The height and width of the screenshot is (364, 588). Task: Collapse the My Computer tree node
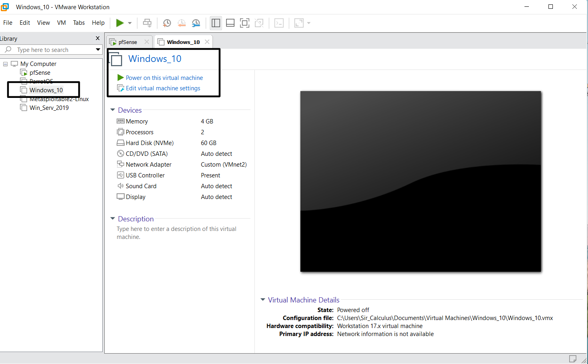[5, 64]
